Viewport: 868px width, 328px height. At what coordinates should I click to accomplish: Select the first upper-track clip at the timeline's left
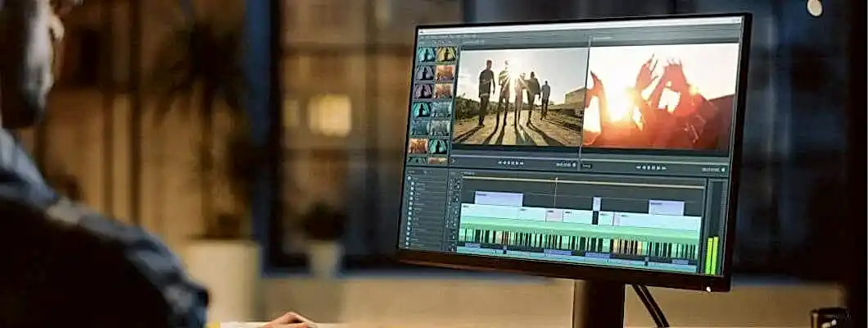coord(498,198)
